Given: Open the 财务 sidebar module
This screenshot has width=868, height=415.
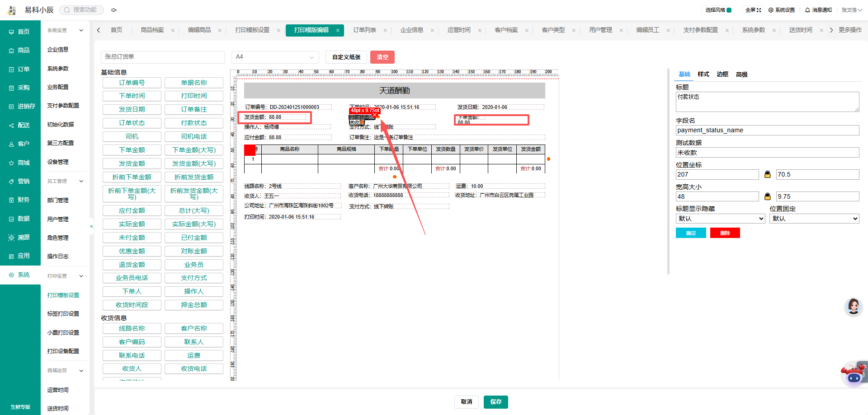Looking at the screenshot, I should pyautogui.click(x=20, y=200).
